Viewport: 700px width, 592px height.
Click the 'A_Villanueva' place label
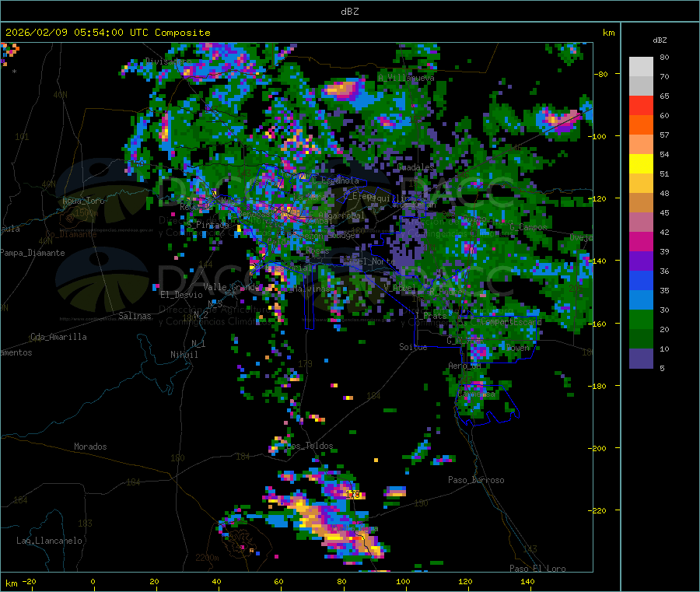tap(406, 78)
